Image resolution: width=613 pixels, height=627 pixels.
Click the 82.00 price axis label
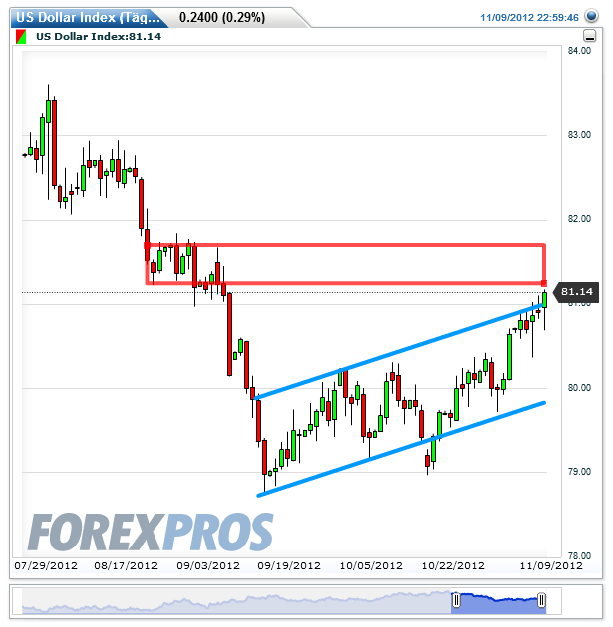click(579, 219)
